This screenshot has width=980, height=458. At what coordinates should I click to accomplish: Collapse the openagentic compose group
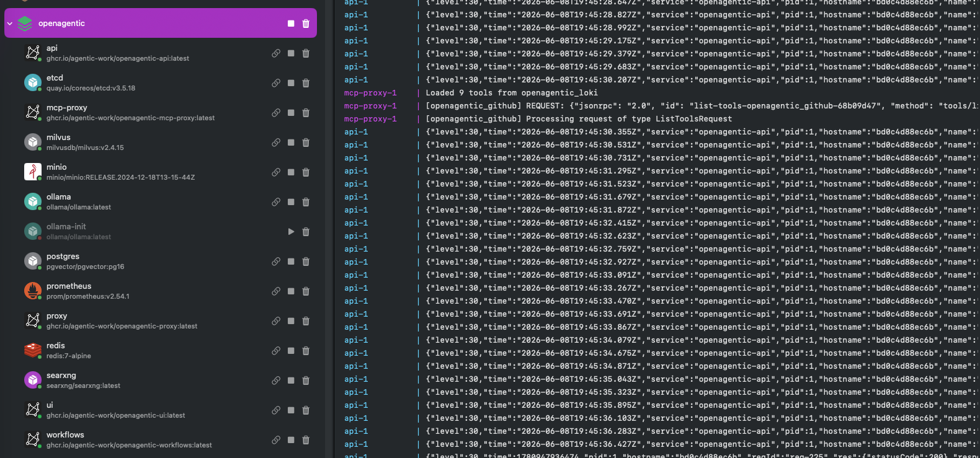(x=9, y=24)
